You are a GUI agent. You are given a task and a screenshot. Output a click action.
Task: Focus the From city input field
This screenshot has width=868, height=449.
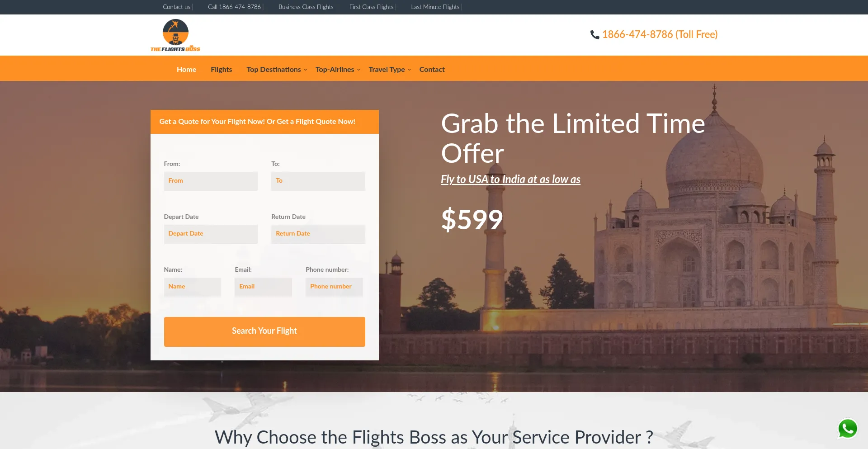coord(211,181)
